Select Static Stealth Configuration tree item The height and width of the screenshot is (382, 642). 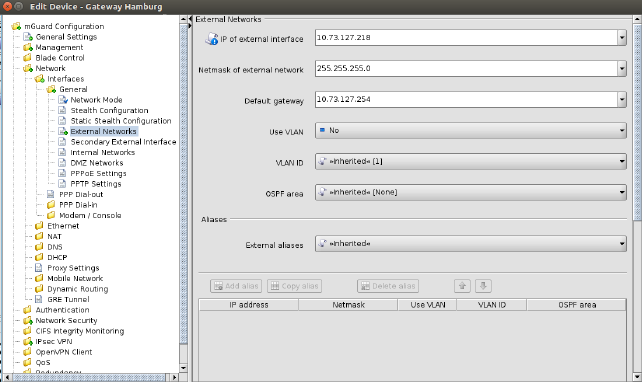click(121, 121)
